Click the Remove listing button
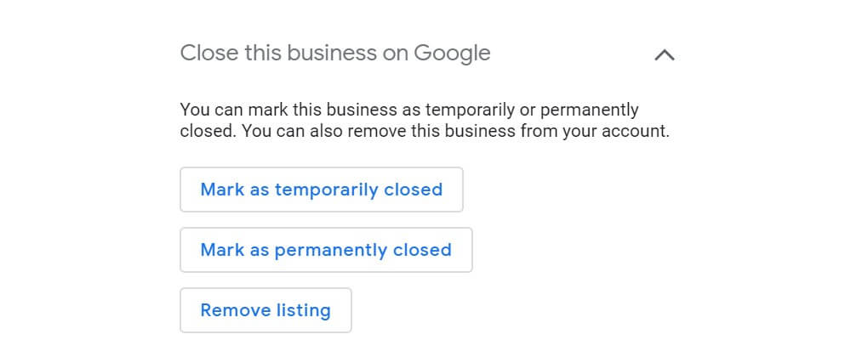Image resolution: width=868 pixels, height=357 pixels. coord(266,310)
